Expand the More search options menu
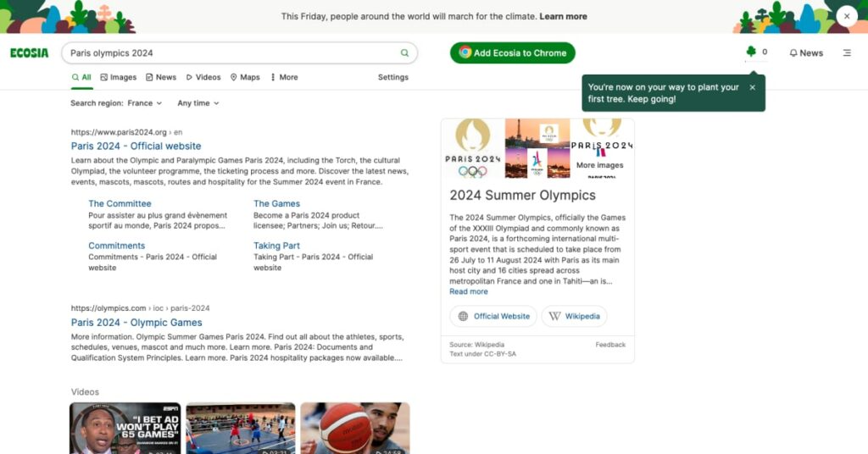Screen dimensions: 868x454 [x=283, y=77]
